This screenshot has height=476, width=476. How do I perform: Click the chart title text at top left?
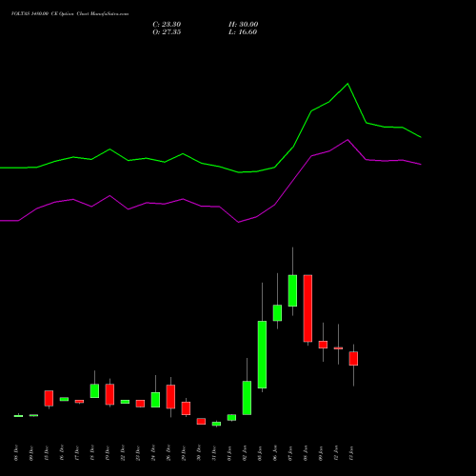click(70, 14)
